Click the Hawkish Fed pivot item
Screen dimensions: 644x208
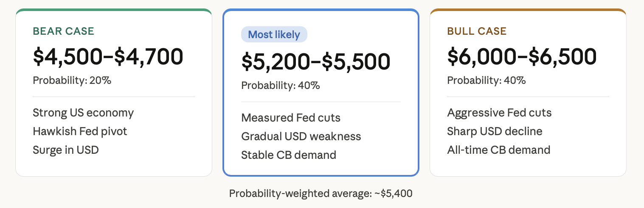pyautogui.click(x=80, y=131)
